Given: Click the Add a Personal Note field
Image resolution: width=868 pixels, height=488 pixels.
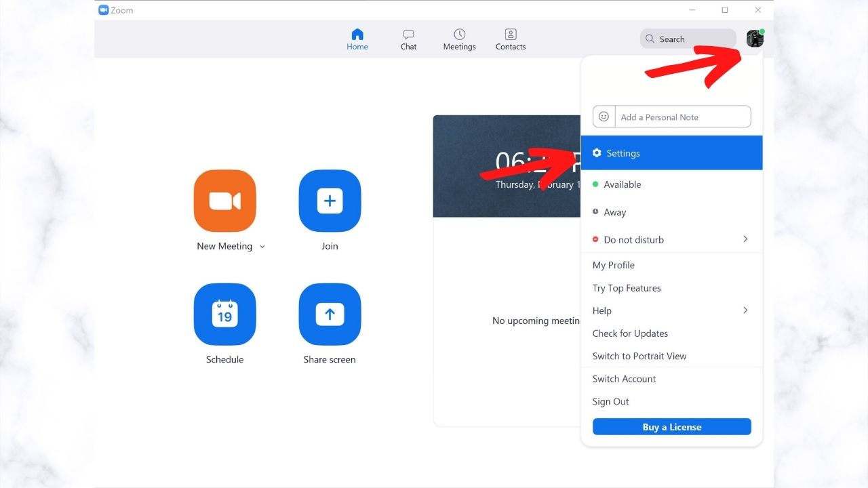Looking at the screenshot, I should tap(682, 117).
